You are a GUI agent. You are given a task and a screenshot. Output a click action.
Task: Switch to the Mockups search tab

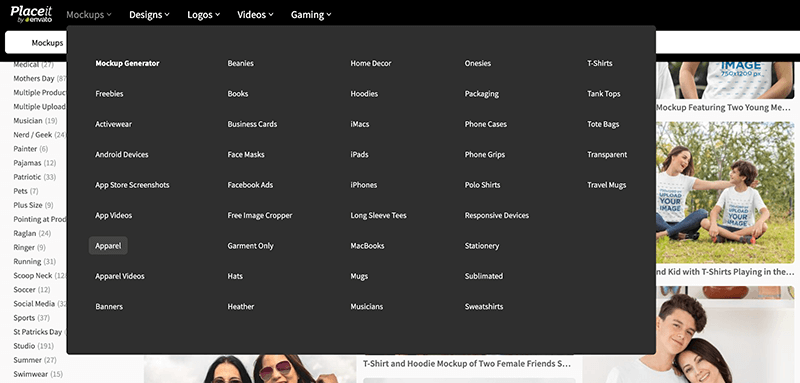(x=47, y=43)
